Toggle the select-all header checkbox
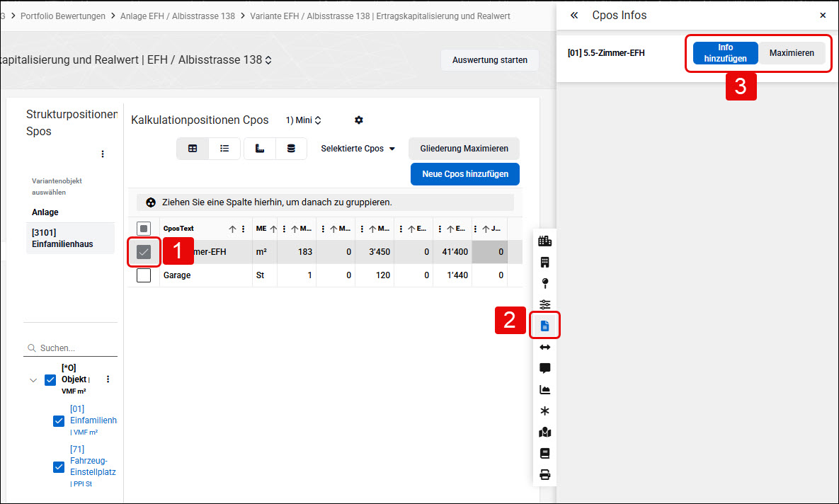Viewport: 839px width, 504px height. (144, 229)
